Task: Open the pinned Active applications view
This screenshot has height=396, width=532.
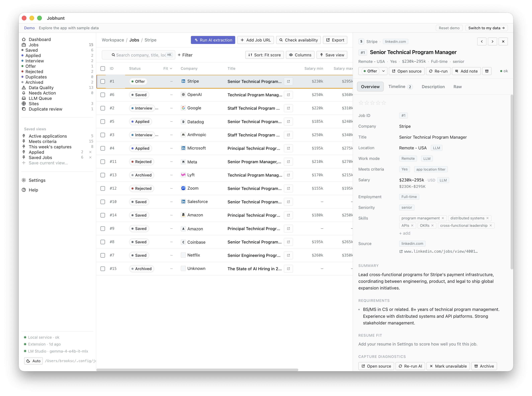Action: pos(48,136)
